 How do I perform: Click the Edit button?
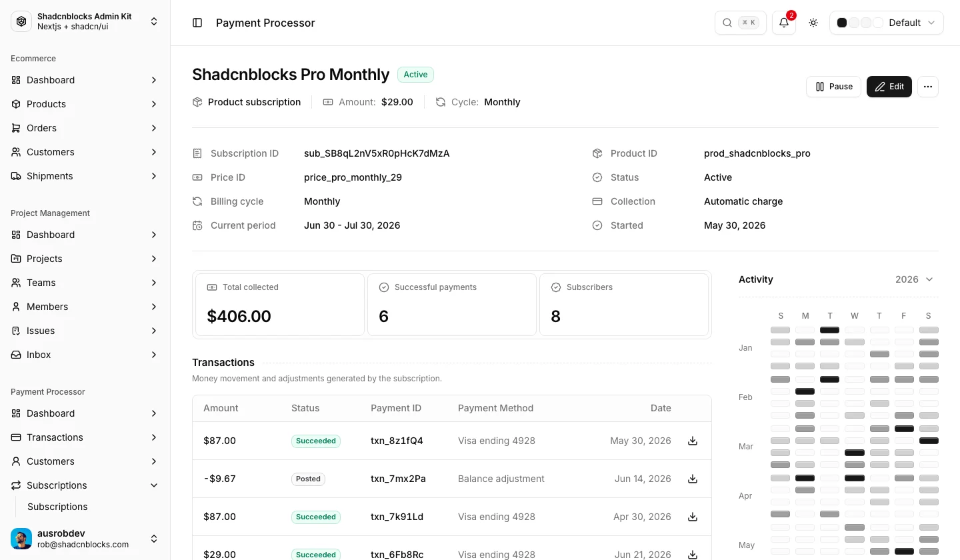889,87
